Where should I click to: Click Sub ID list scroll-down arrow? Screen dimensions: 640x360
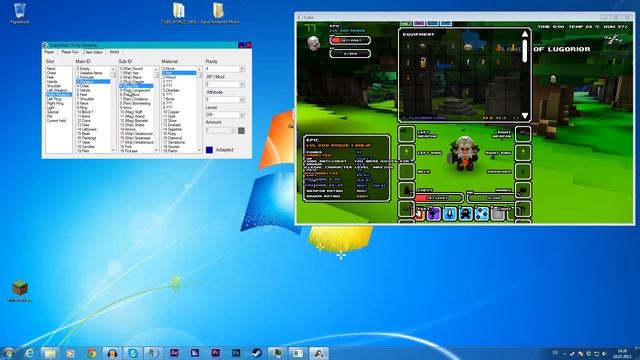(156, 151)
